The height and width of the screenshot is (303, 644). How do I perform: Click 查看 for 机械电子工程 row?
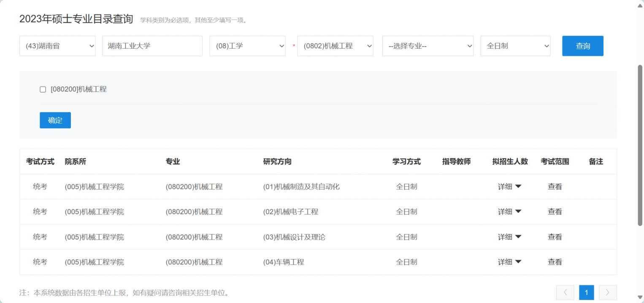555,212
